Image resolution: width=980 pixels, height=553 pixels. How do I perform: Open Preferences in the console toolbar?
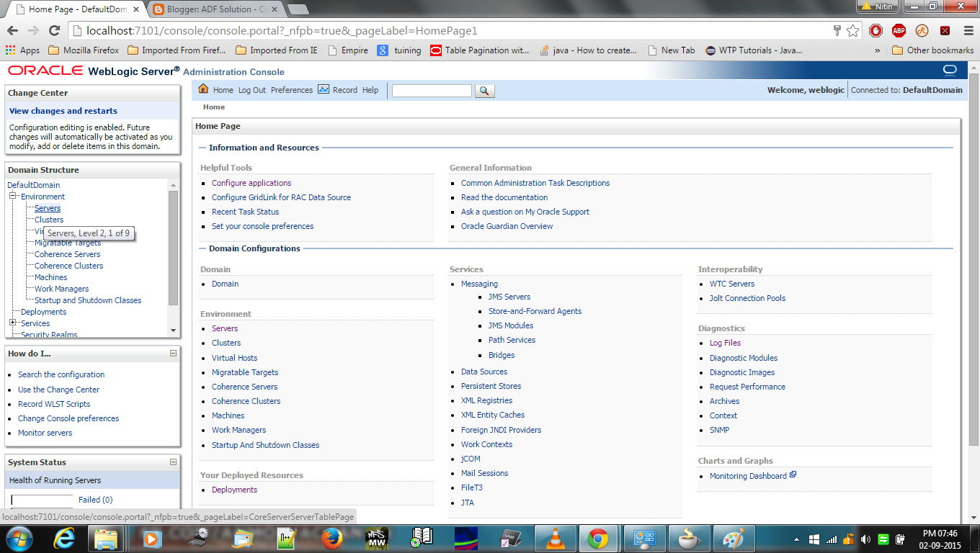[x=292, y=90]
